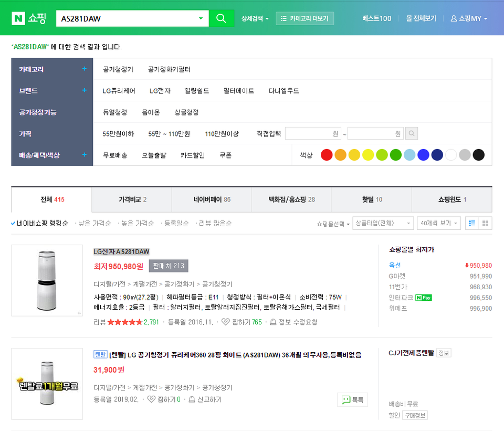
Task: Open 40개씩 보기 dropdown
Action: (439, 223)
